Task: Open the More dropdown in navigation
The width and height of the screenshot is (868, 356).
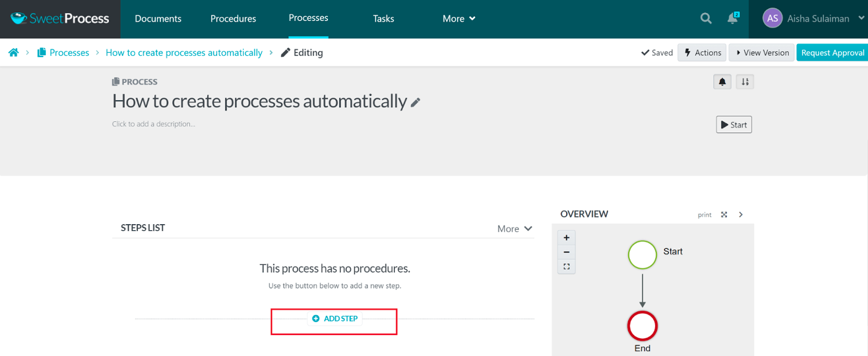Action: [x=459, y=19]
